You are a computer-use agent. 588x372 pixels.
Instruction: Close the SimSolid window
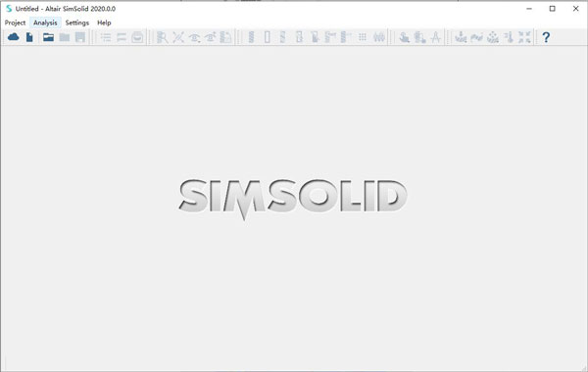[x=575, y=9]
